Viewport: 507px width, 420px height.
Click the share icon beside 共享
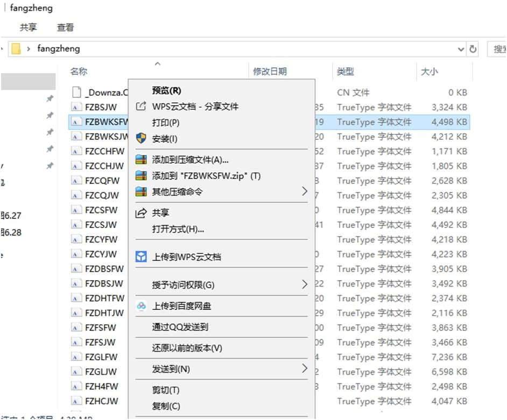141,213
